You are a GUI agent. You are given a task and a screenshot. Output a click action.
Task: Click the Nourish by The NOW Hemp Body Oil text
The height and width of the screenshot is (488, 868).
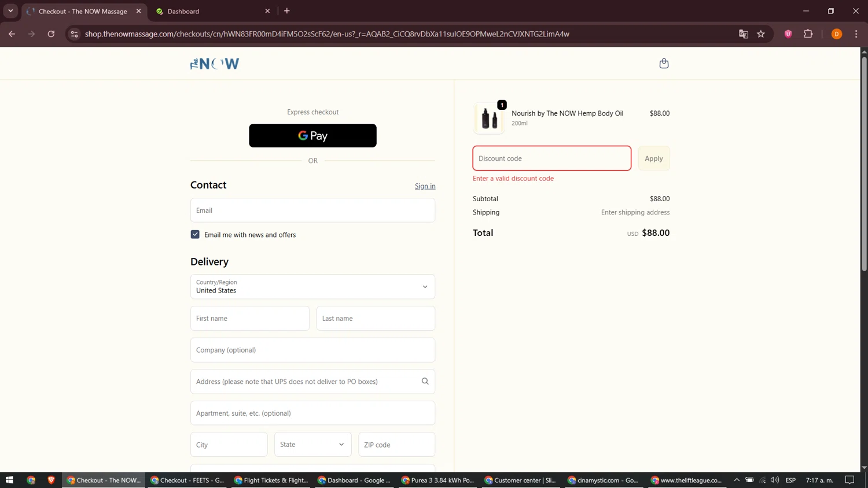568,113
